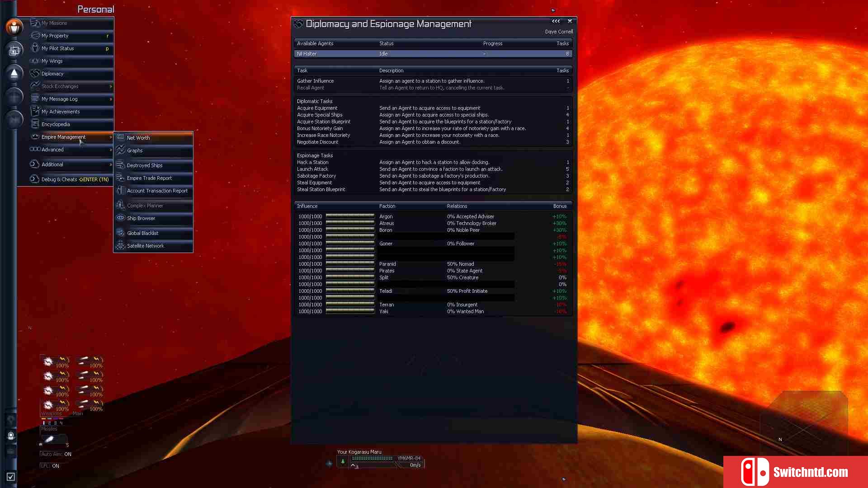Click the Additional menu icon

(x=35, y=164)
